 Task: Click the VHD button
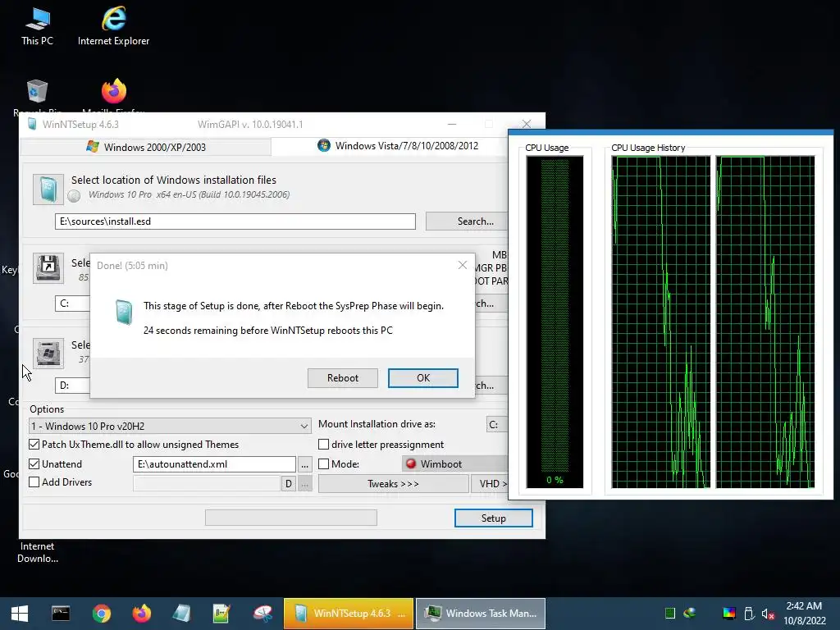[490, 484]
